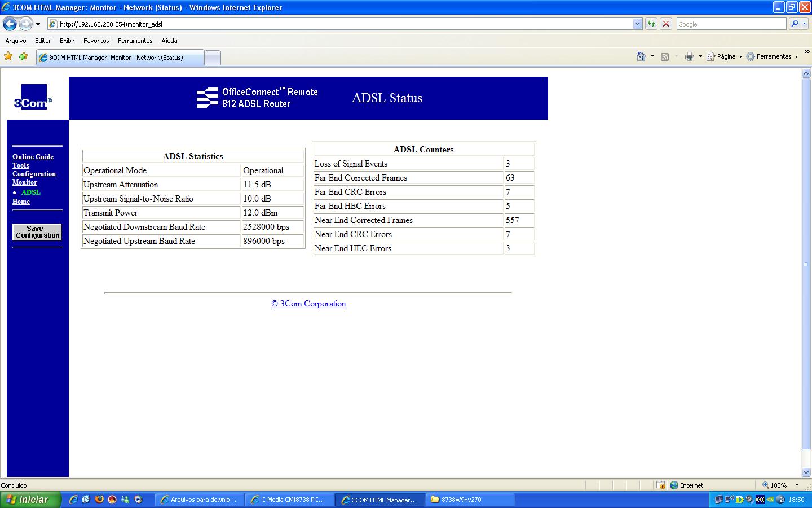Image resolution: width=812 pixels, height=508 pixels.
Task: Open the Ferramentas toolbar dropdown
Action: coord(773,56)
